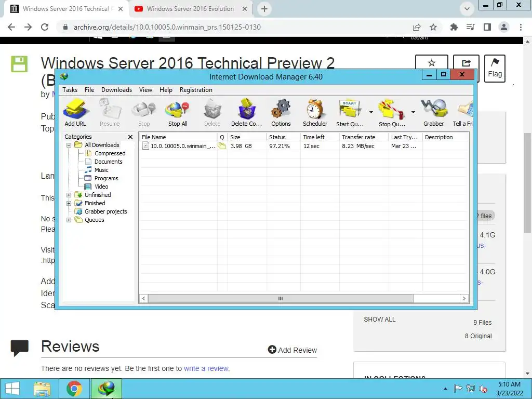Click the muted volume tray icon

[x=483, y=389]
